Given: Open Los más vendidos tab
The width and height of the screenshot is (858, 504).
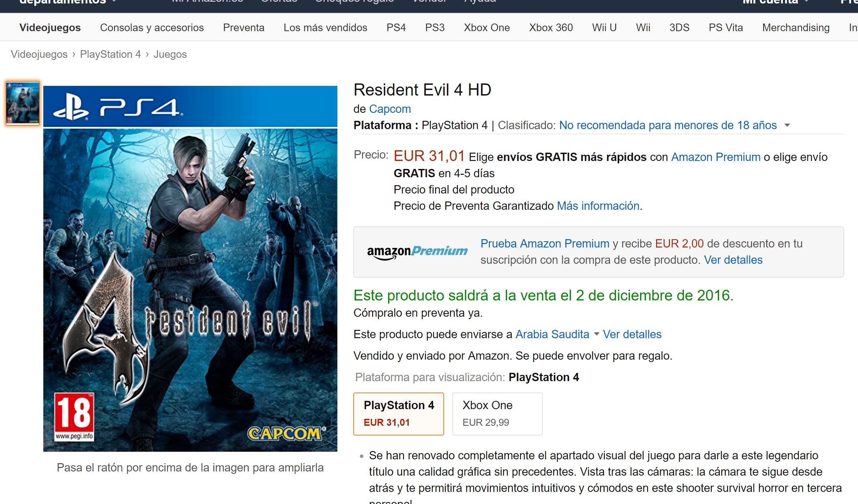Looking at the screenshot, I should (325, 28).
